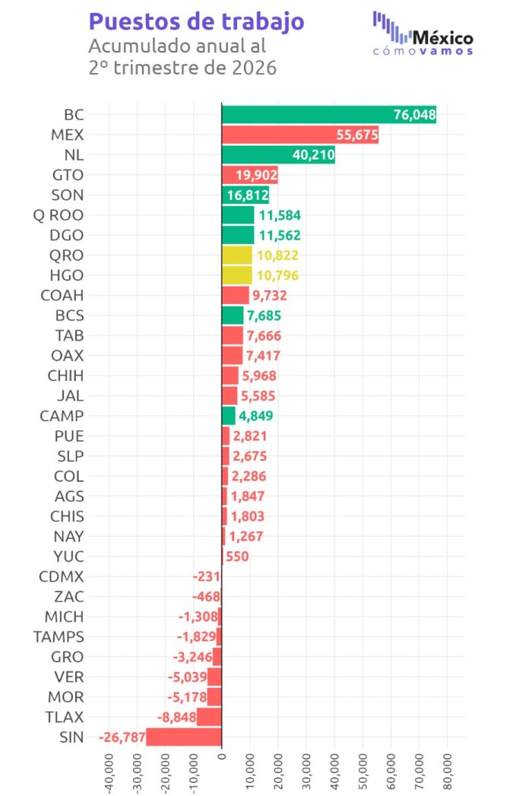
Task: Click the CAMP green bar labeled 4,849
Action: pyautogui.click(x=229, y=416)
